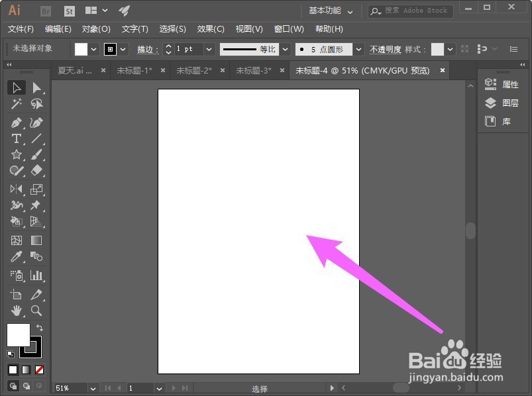Image resolution: width=532 pixels, height=396 pixels.
Task: Reset to default fill and stroke
Action: click(x=11, y=354)
